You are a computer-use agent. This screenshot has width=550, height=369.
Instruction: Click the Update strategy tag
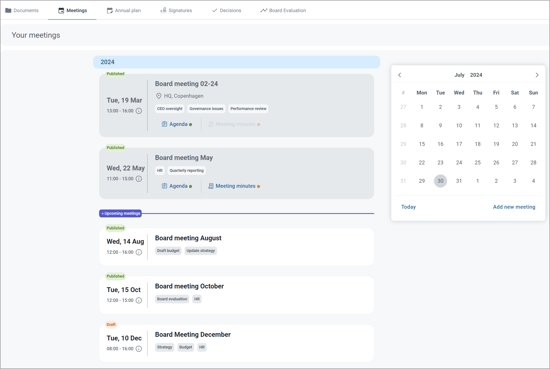coord(201,251)
